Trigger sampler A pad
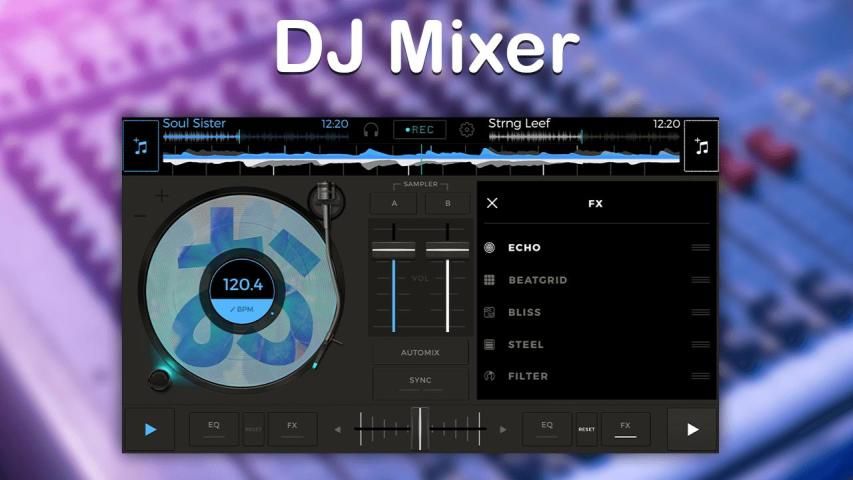 pos(394,203)
